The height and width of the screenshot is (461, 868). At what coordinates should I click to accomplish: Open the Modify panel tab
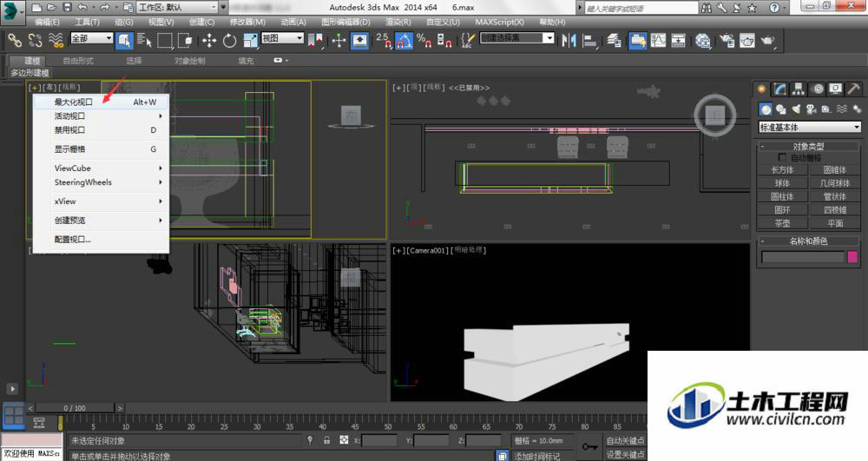pyautogui.click(x=780, y=89)
